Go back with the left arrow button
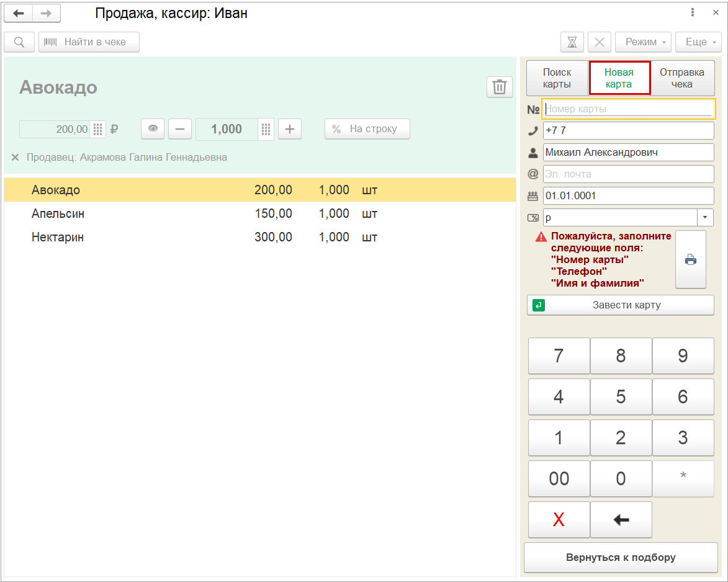 click(x=19, y=14)
